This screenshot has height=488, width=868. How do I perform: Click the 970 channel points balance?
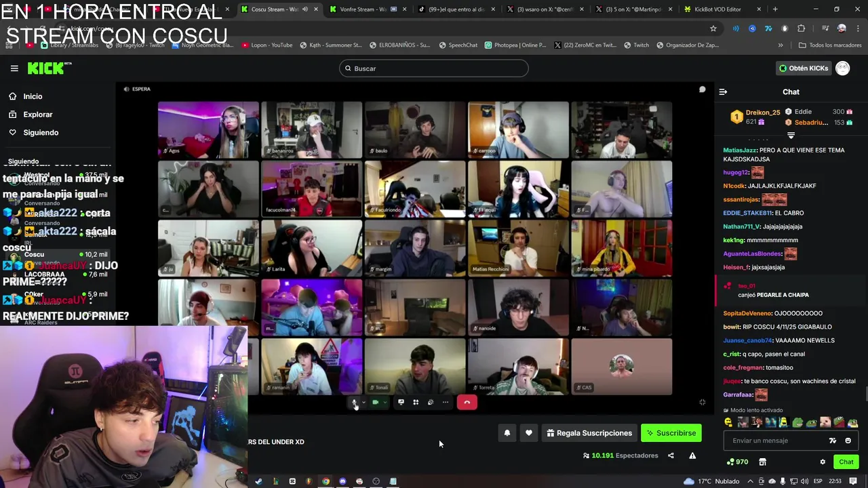pos(737,462)
